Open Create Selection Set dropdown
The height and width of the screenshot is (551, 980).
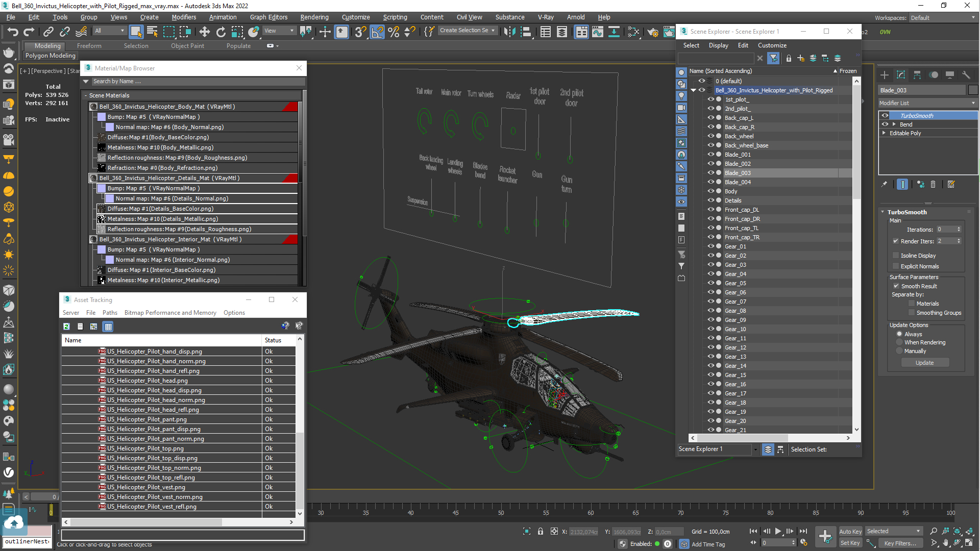[467, 31]
